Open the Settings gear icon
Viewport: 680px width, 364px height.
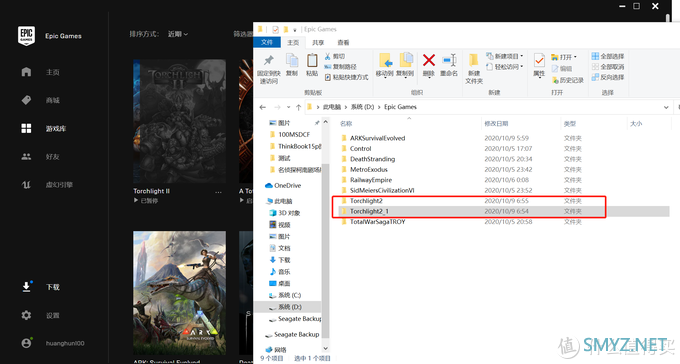[26, 315]
